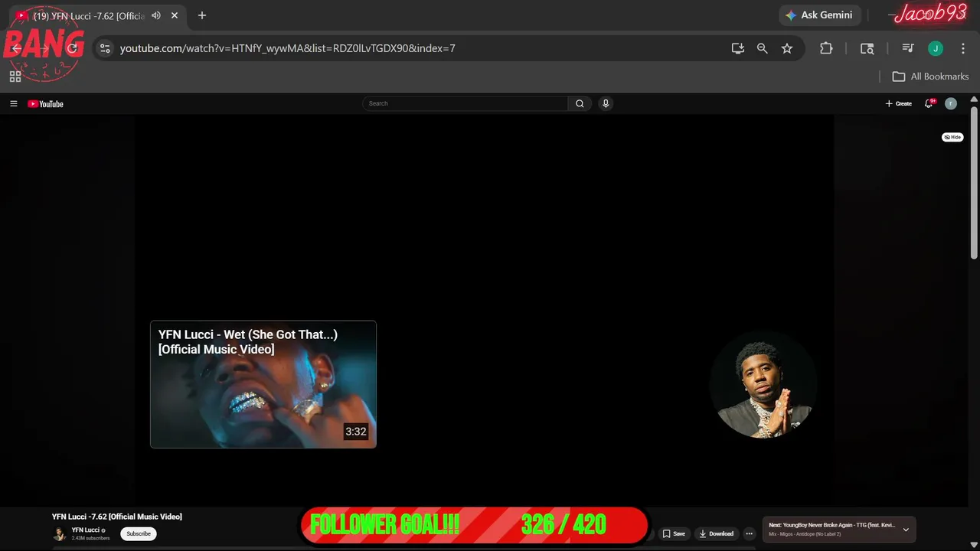Viewport: 980px width, 551px height.
Task: Click the YouTube Create button
Action: [899, 103]
